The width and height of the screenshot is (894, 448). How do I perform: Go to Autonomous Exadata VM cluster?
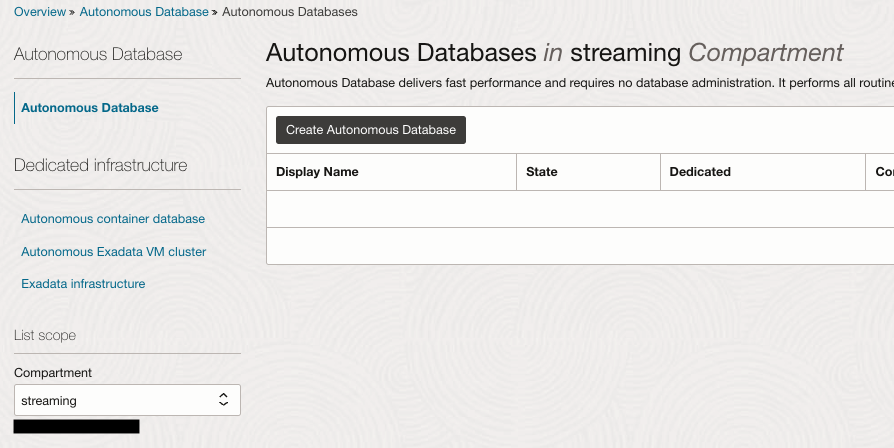pyautogui.click(x=113, y=252)
